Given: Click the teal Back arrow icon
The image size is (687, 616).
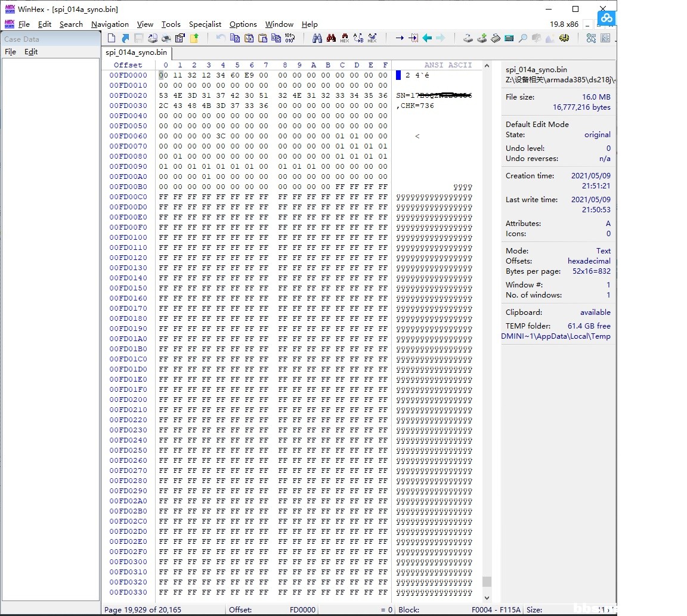Looking at the screenshot, I should 427,38.
